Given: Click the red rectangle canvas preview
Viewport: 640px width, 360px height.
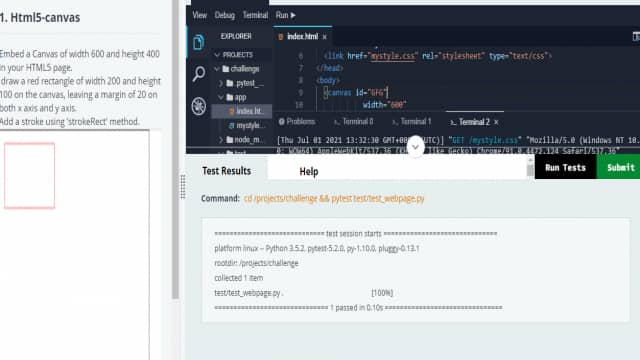Looking at the screenshot, I should 29,176.
